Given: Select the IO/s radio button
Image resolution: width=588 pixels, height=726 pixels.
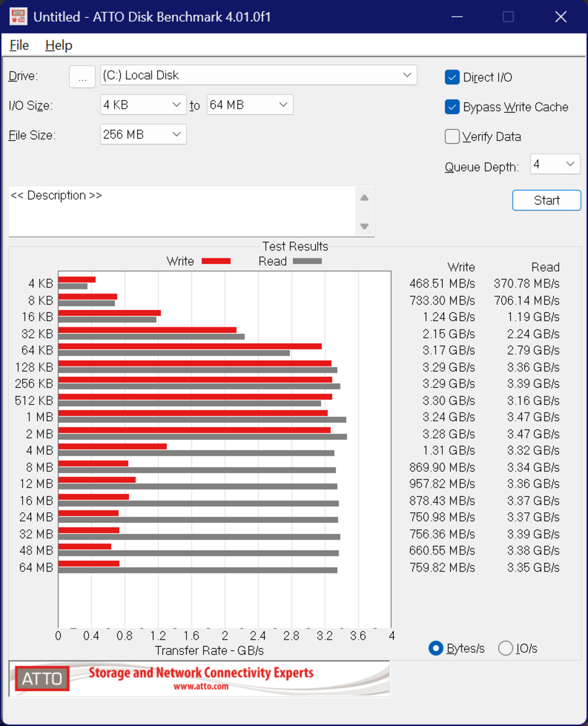Looking at the screenshot, I should [x=505, y=648].
